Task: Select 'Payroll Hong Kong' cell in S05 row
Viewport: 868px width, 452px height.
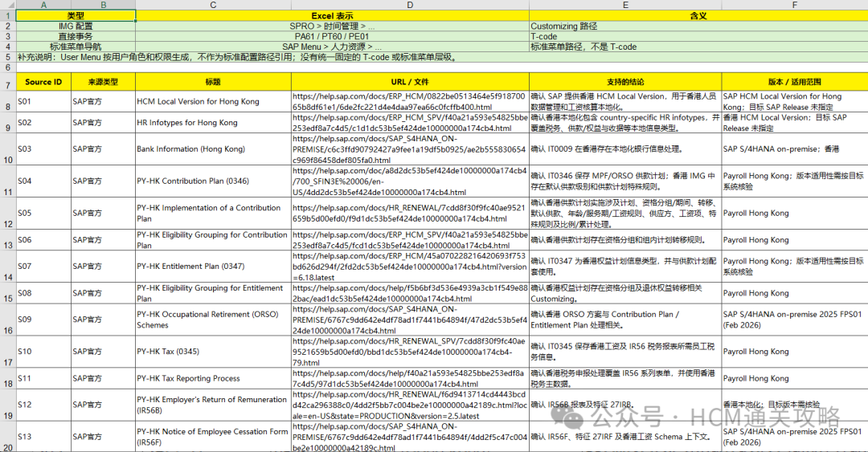Action: 795,214
